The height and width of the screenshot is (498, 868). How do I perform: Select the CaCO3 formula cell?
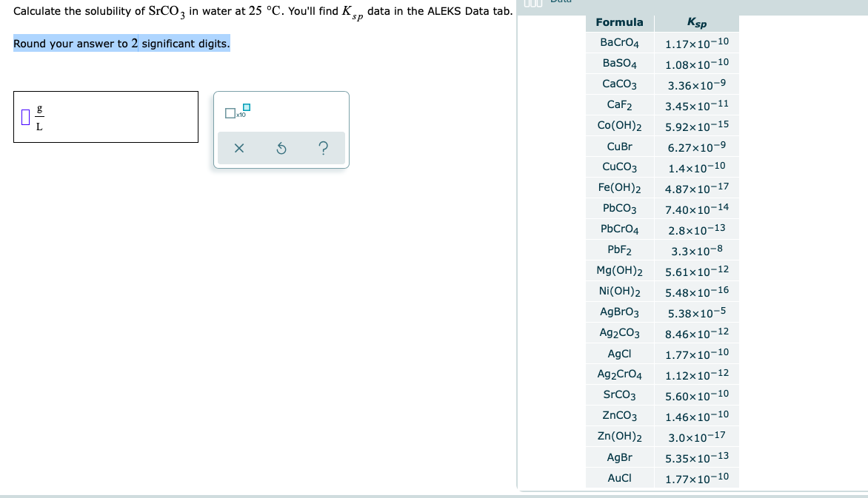[x=619, y=84]
